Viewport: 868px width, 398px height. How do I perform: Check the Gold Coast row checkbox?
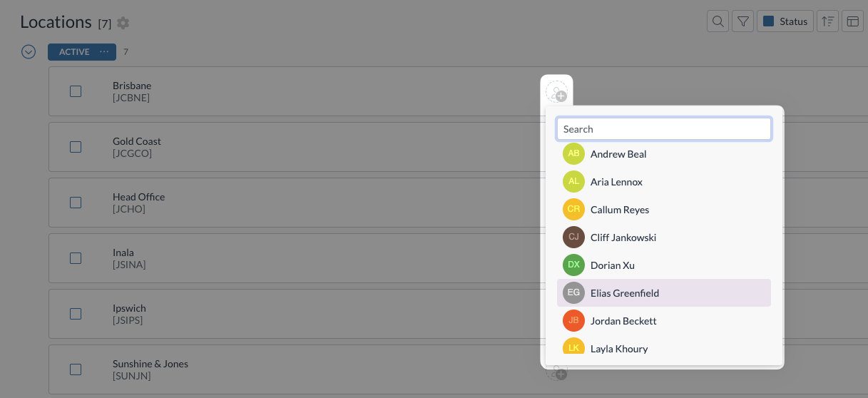point(76,147)
